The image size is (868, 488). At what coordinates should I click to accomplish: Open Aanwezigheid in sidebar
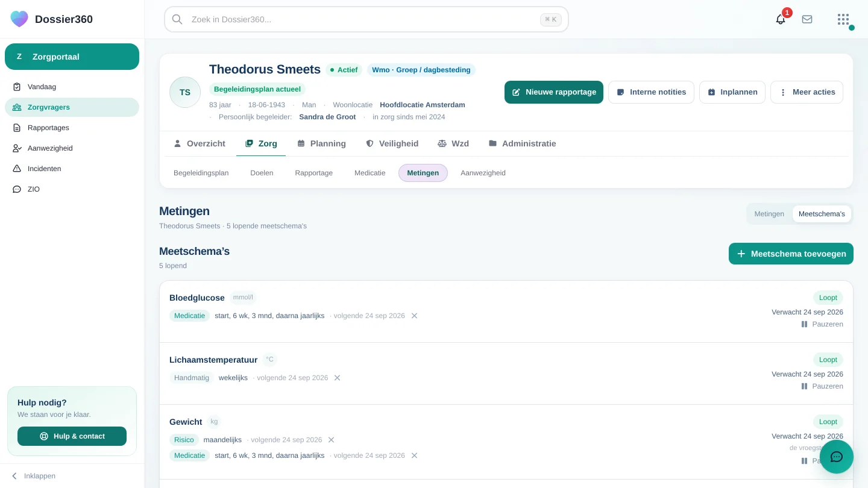click(72, 148)
